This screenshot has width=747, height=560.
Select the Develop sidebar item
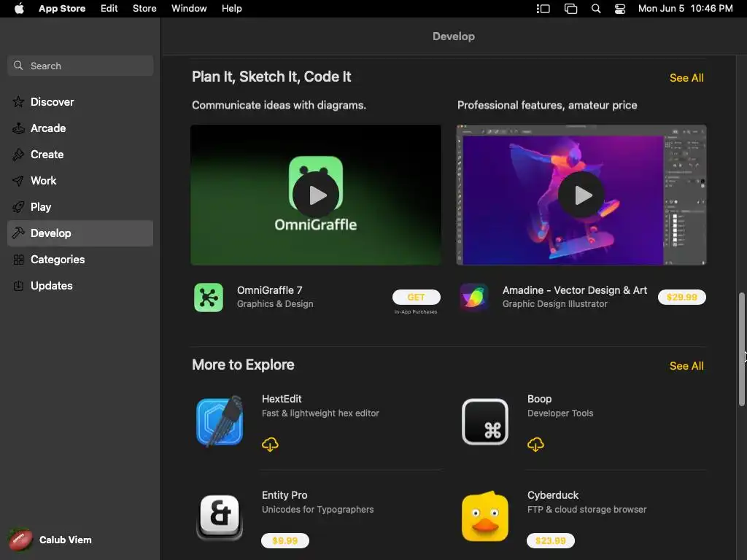pos(80,233)
